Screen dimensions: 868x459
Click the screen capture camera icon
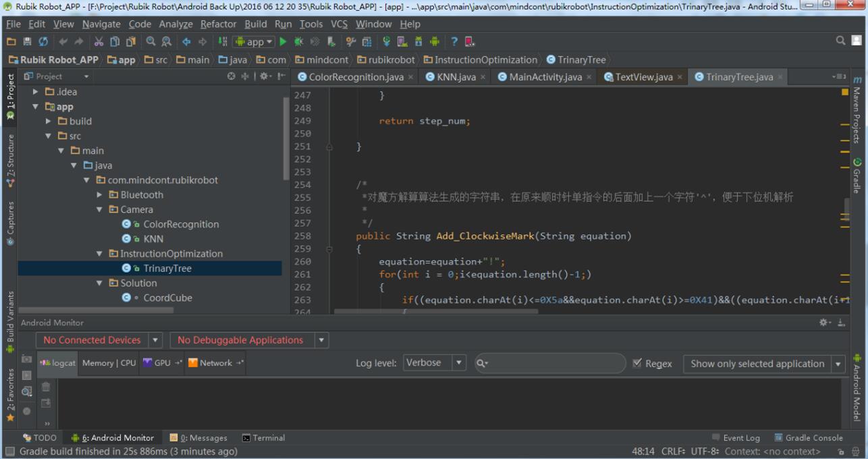[27, 359]
